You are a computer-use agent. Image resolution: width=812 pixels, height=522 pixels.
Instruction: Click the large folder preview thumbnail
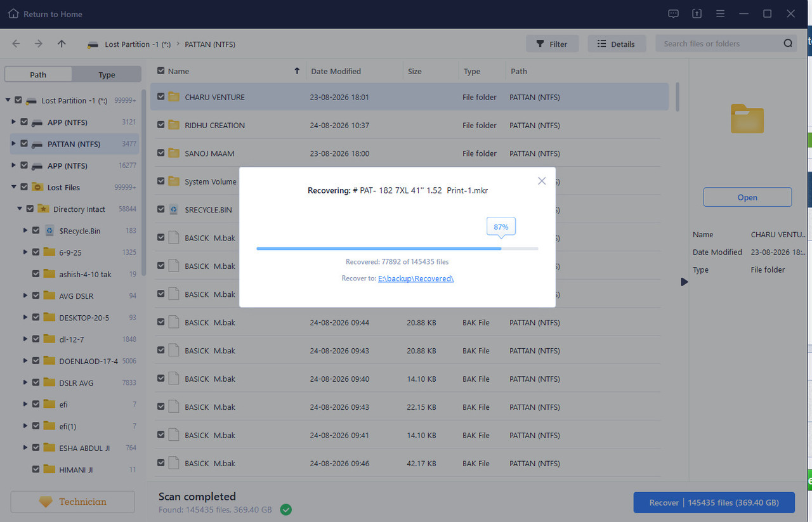point(747,119)
